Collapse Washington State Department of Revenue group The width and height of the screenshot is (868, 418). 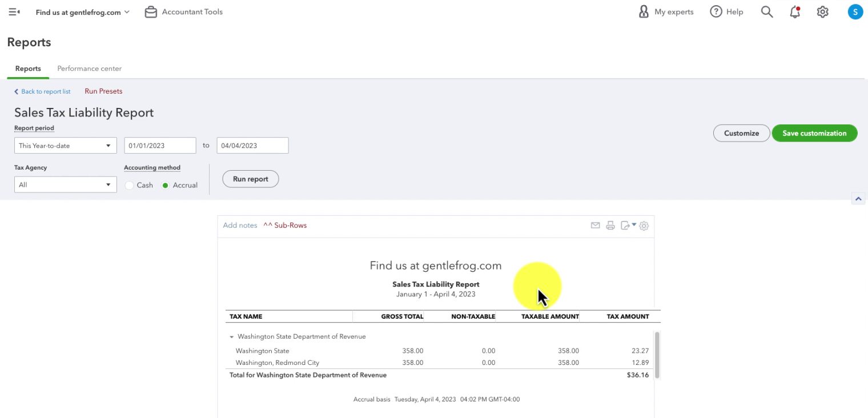231,337
